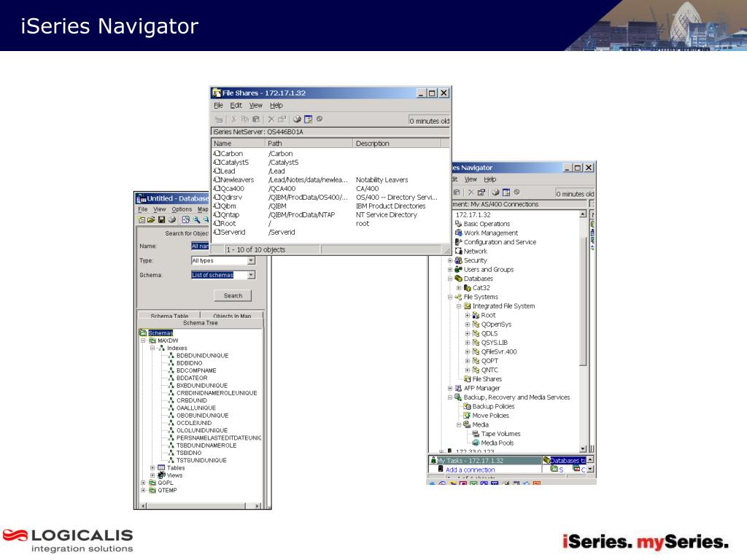
Task: Click the map overview icon in Database toolbar
Action: 186,219
